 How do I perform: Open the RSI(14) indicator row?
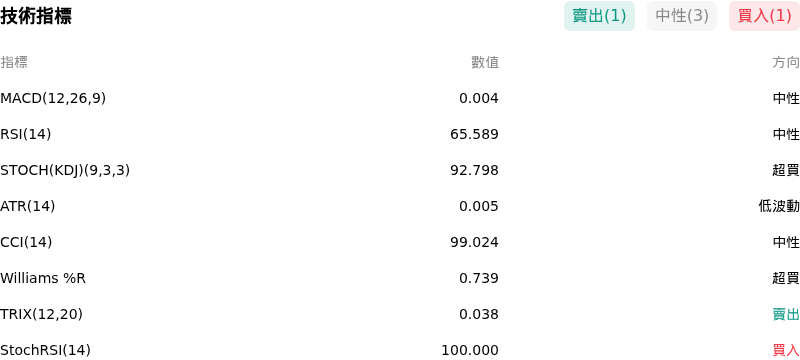(400, 134)
